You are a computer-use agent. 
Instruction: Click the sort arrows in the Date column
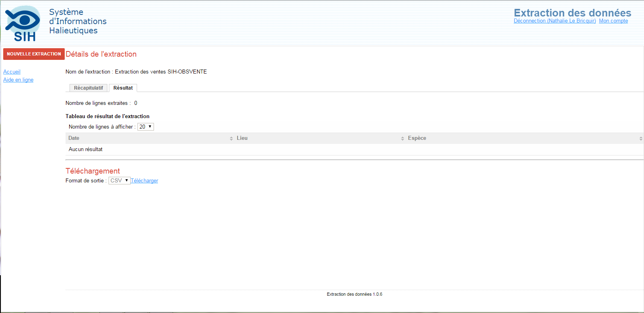point(231,139)
